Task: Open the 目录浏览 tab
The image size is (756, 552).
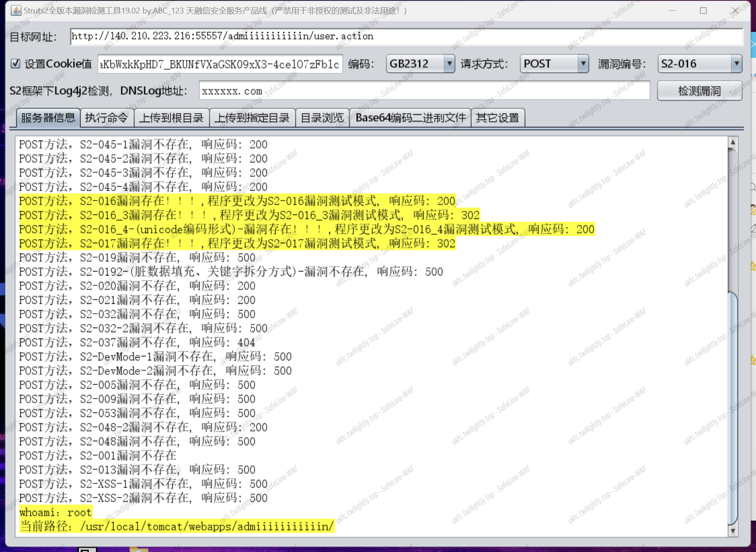Action: point(322,118)
